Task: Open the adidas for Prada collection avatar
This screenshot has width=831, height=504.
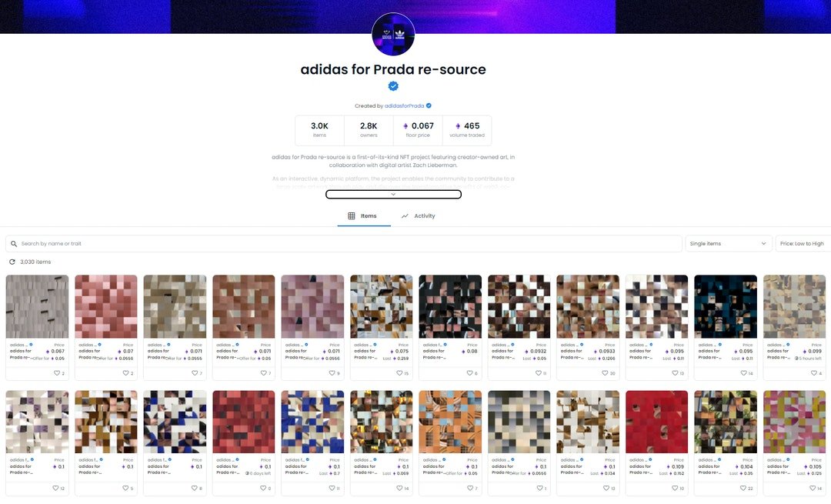Action: click(393, 34)
